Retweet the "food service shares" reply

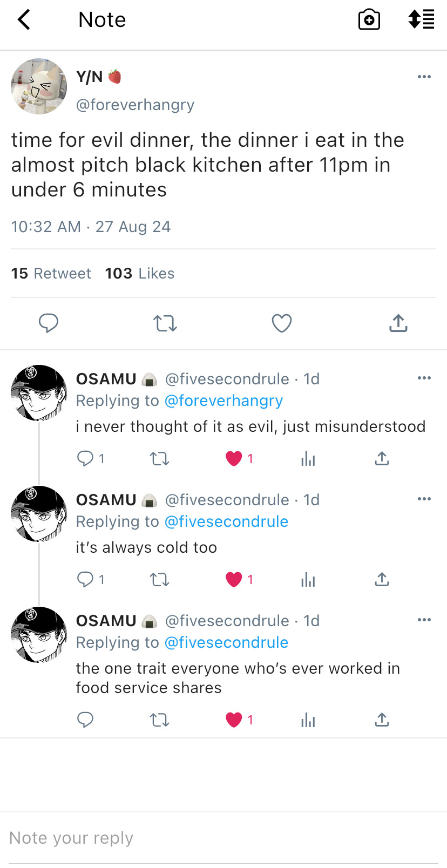point(160,720)
